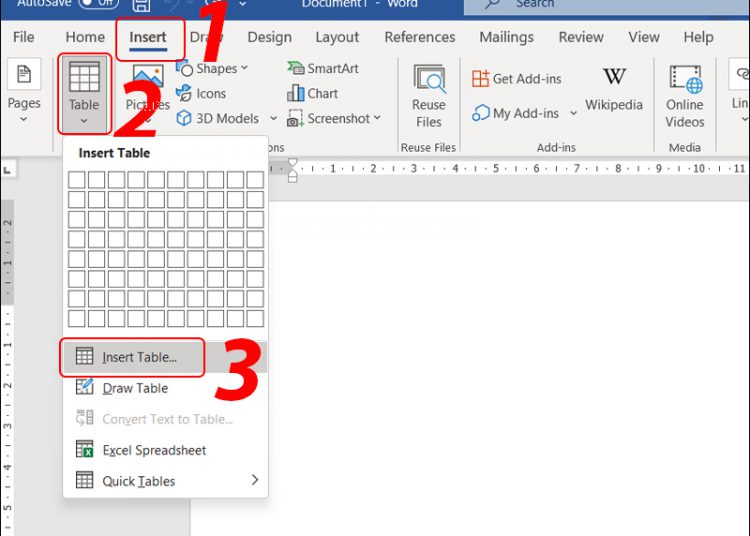The width and height of the screenshot is (750, 536).
Task: Open the Wikipedia add-in
Action: pyautogui.click(x=614, y=90)
